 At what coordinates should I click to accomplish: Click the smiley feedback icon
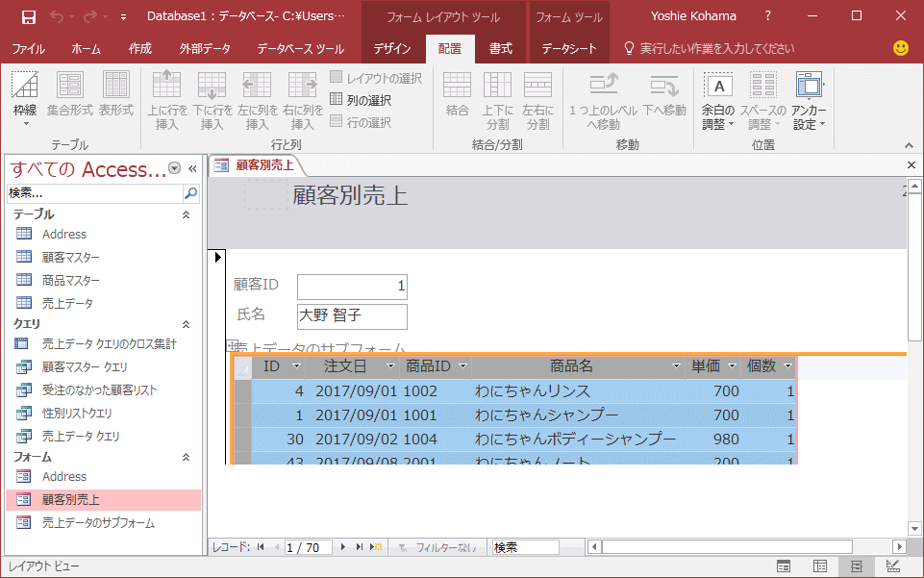(x=900, y=48)
